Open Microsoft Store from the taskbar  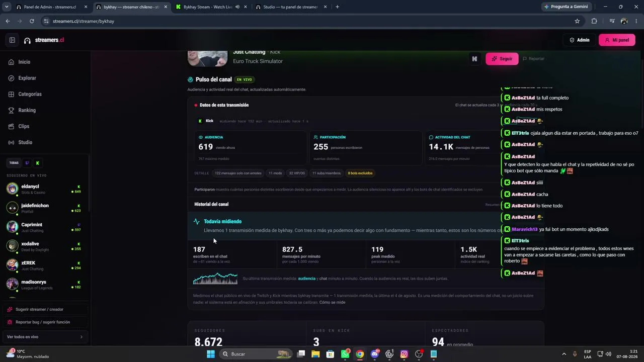(330, 354)
